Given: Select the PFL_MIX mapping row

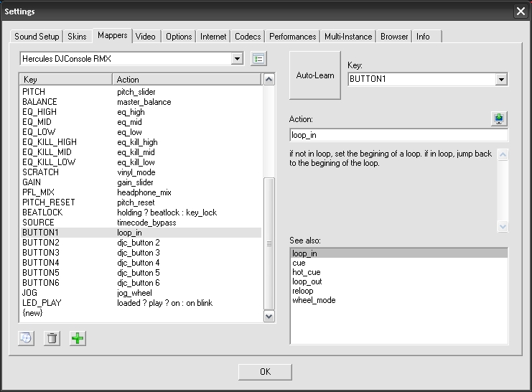Looking at the screenshot, I should (x=141, y=192).
